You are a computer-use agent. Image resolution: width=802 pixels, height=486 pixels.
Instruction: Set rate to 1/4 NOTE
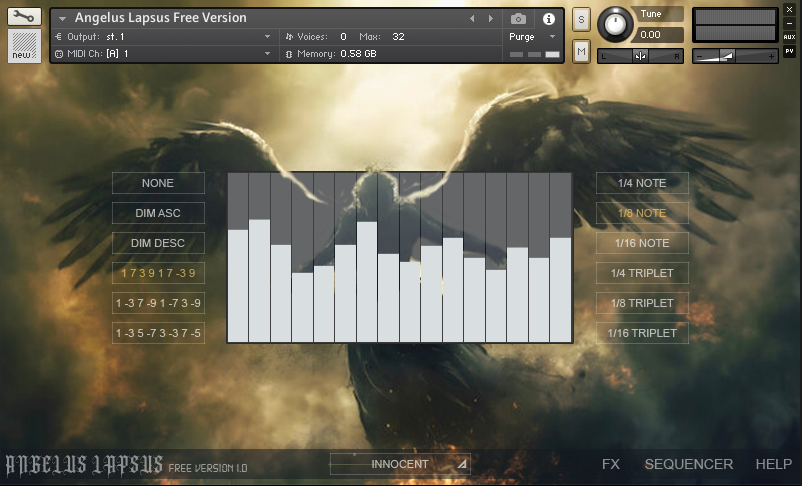pos(642,183)
